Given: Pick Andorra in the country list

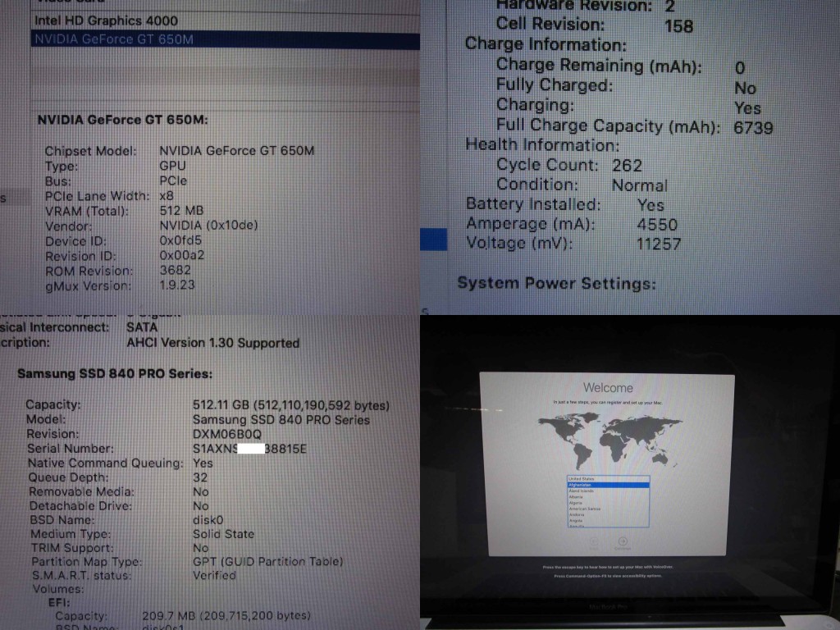Looking at the screenshot, I should pos(608,514).
